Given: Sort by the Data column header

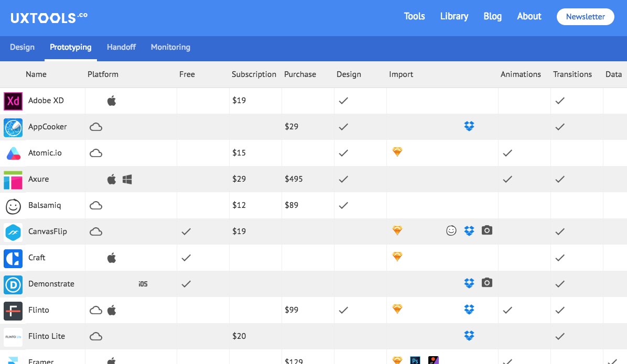Looking at the screenshot, I should pos(613,74).
